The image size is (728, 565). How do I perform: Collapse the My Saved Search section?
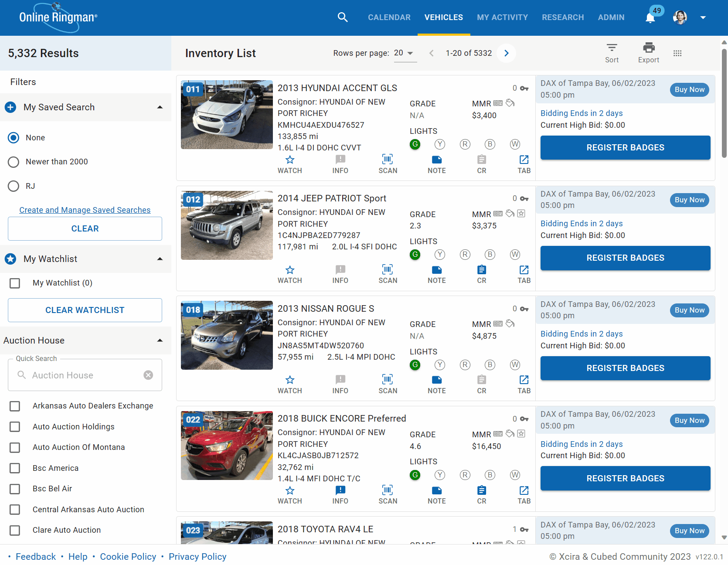[160, 107]
